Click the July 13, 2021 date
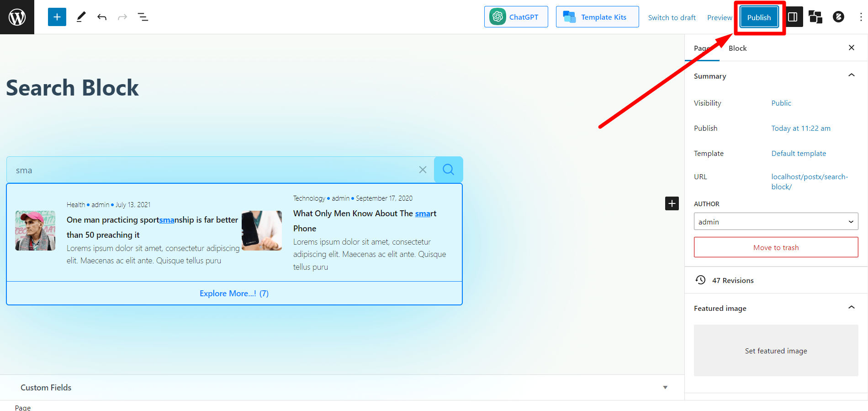The width and height of the screenshot is (868, 411). [x=133, y=205]
